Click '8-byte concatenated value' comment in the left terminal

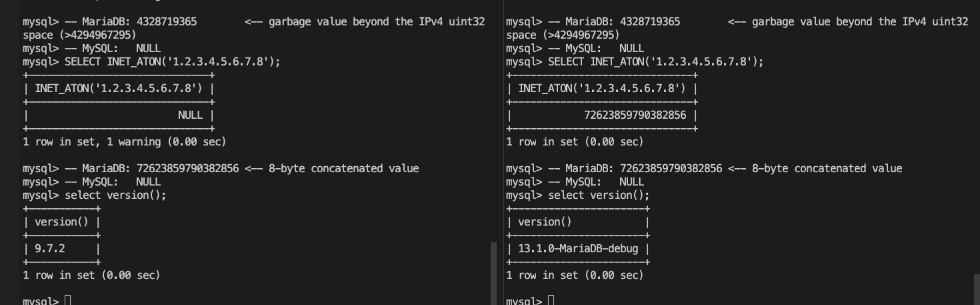point(343,168)
